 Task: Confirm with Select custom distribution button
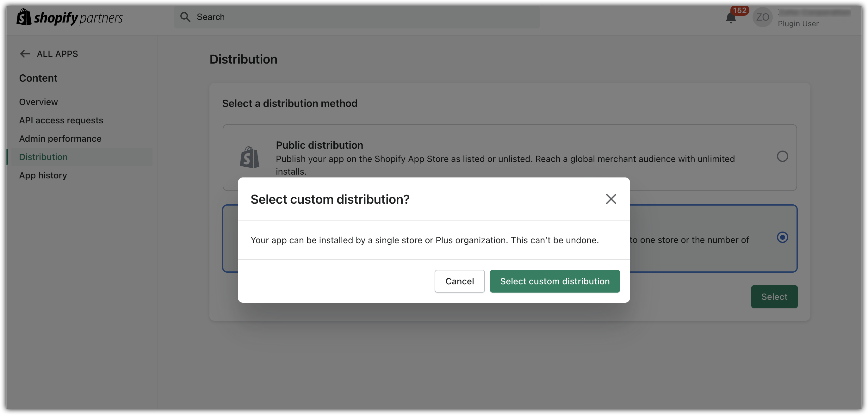pyautogui.click(x=554, y=281)
